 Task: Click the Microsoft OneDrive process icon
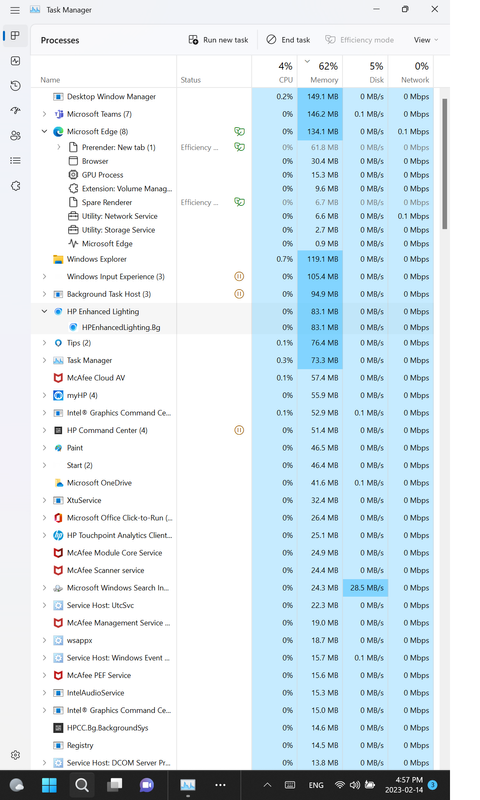(58, 483)
